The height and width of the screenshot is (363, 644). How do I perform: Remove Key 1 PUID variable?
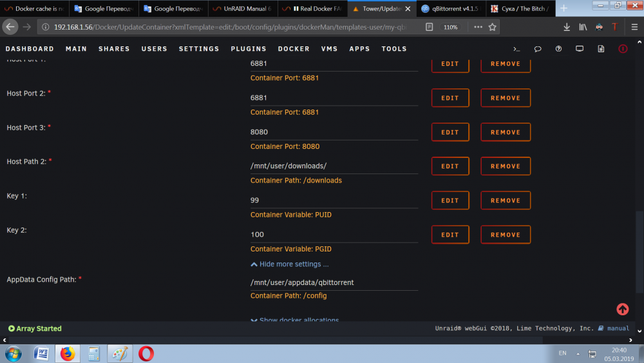506,201
